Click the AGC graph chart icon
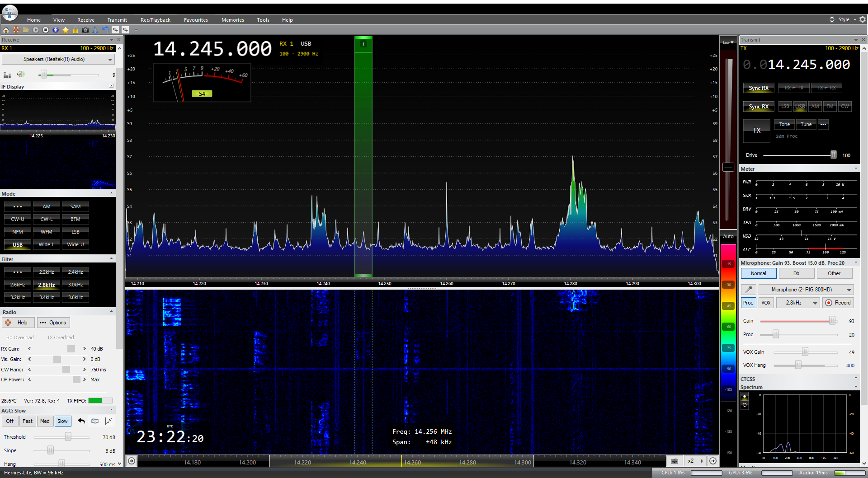 (108, 421)
